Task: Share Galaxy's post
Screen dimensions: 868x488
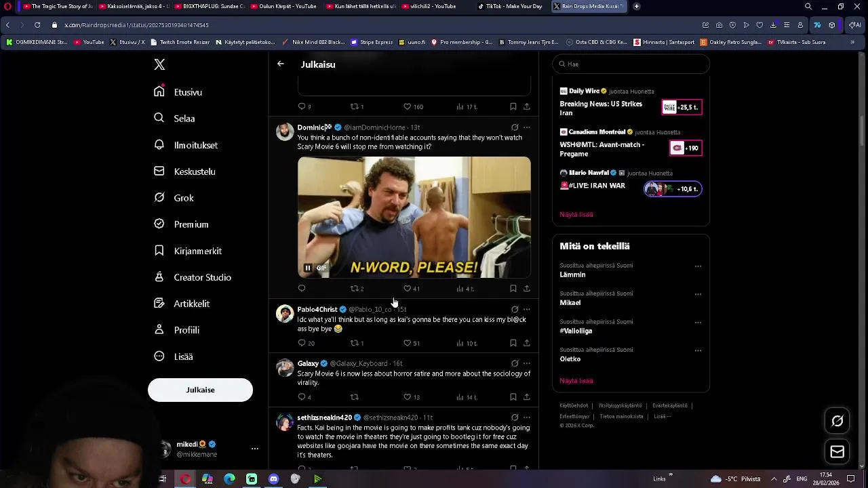Action: pos(526,397)
